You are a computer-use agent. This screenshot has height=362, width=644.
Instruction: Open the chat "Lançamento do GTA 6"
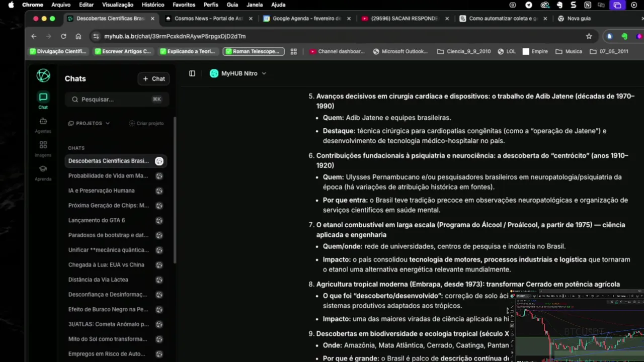116,220
